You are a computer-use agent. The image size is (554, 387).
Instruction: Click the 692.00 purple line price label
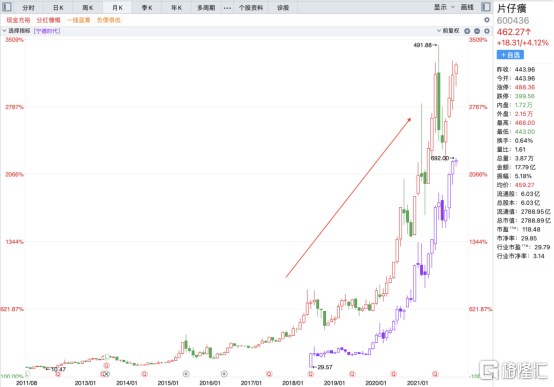tap(440, 158)
